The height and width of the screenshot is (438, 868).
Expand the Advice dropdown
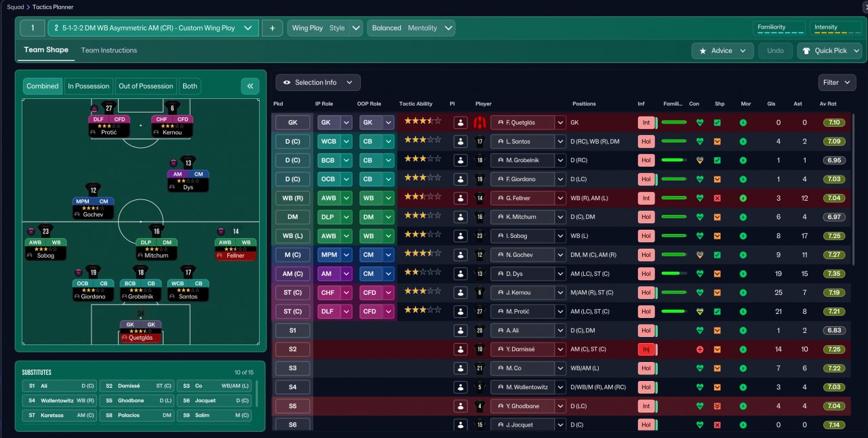point(723,51)
